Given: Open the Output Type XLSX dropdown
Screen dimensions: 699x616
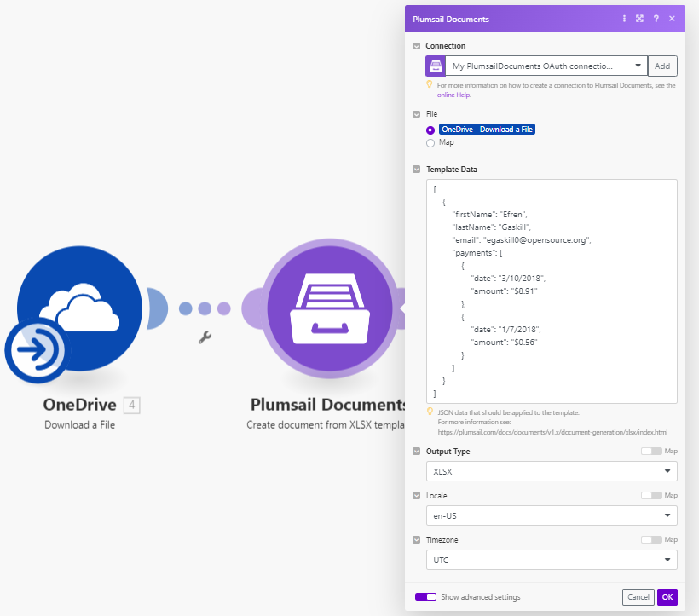Looking at the screenshot, I should 552,471.
